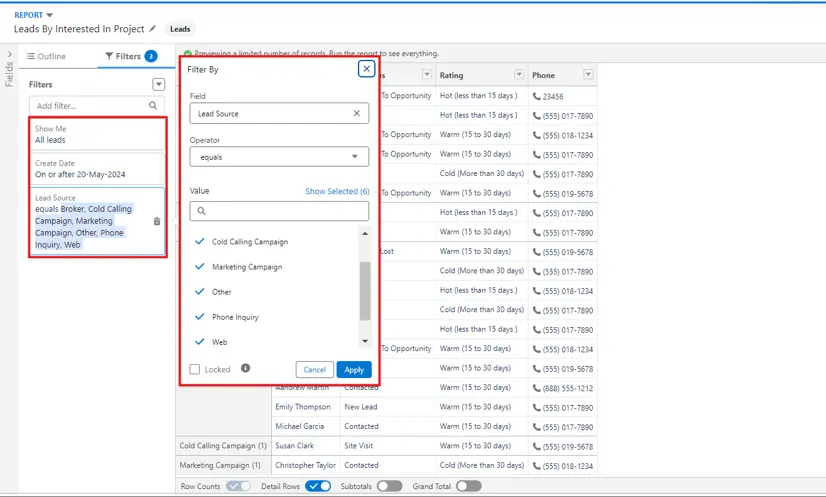Click the Apply button
The width and height of the screenshot is (826, 497).
[x=354, y=369]
